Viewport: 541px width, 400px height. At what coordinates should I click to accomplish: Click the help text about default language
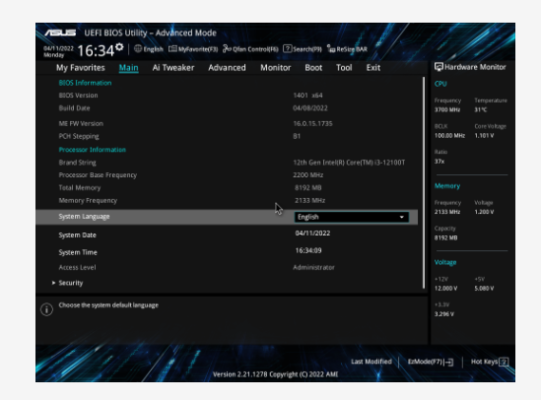click(108, 305)
